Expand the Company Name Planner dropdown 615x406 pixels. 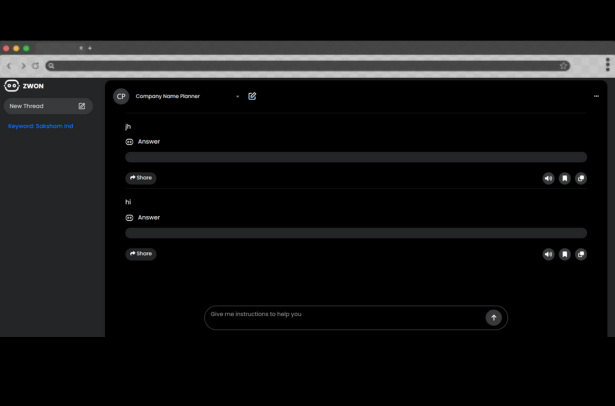tap(237, 97)
